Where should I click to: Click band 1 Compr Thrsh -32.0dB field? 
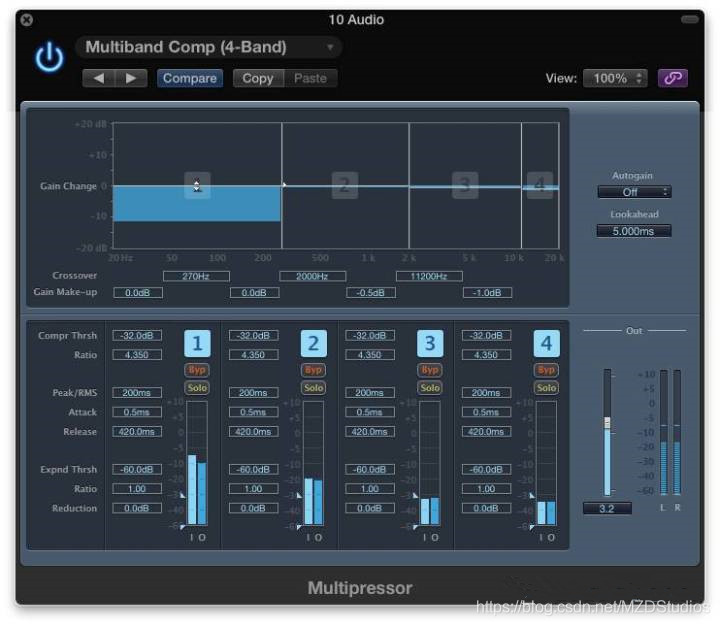coord(137,335)
